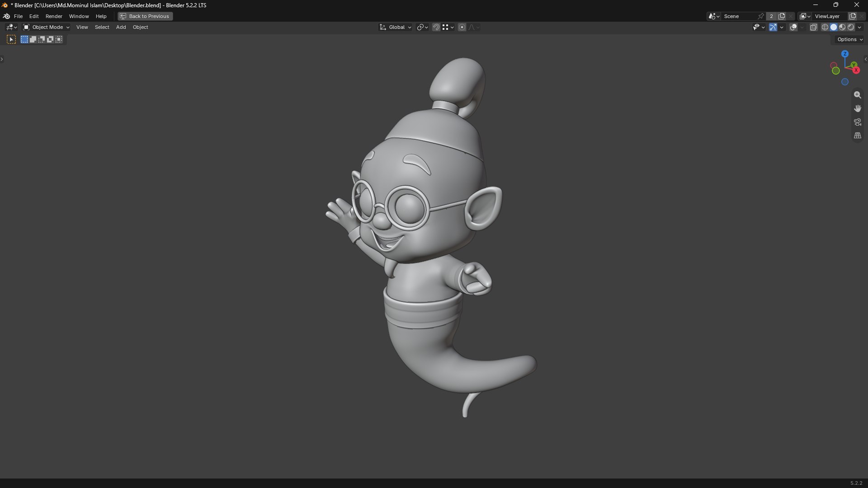Toggle proportional editing
The image size is (868, 488).
[x=462, y=28]
